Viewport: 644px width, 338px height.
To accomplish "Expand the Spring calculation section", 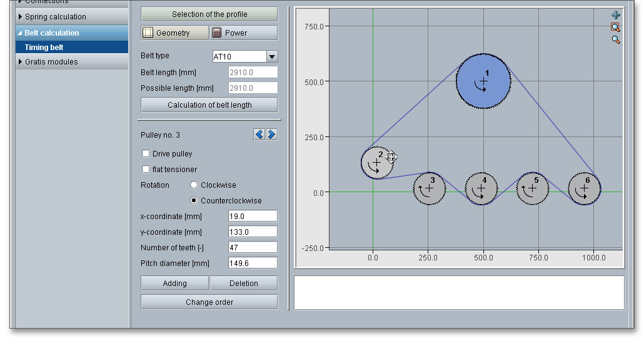I will [x=55, y=17].
